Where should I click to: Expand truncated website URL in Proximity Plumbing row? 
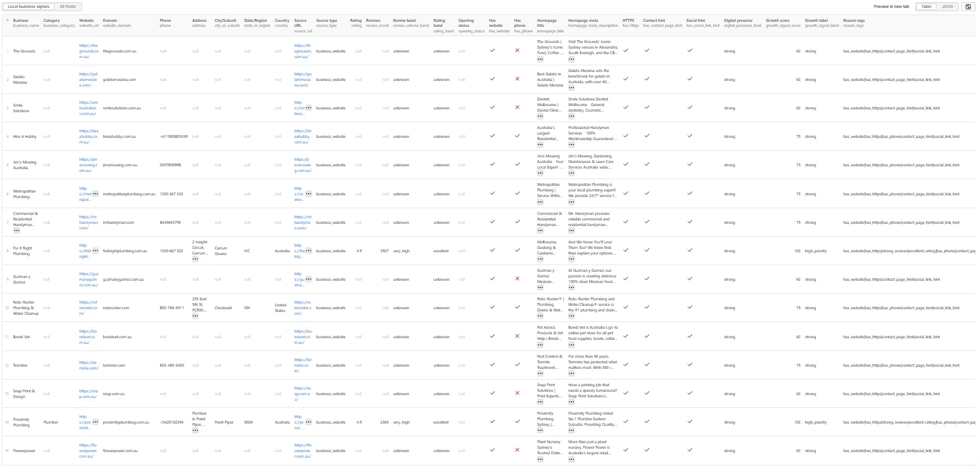[x=95, y=422]
